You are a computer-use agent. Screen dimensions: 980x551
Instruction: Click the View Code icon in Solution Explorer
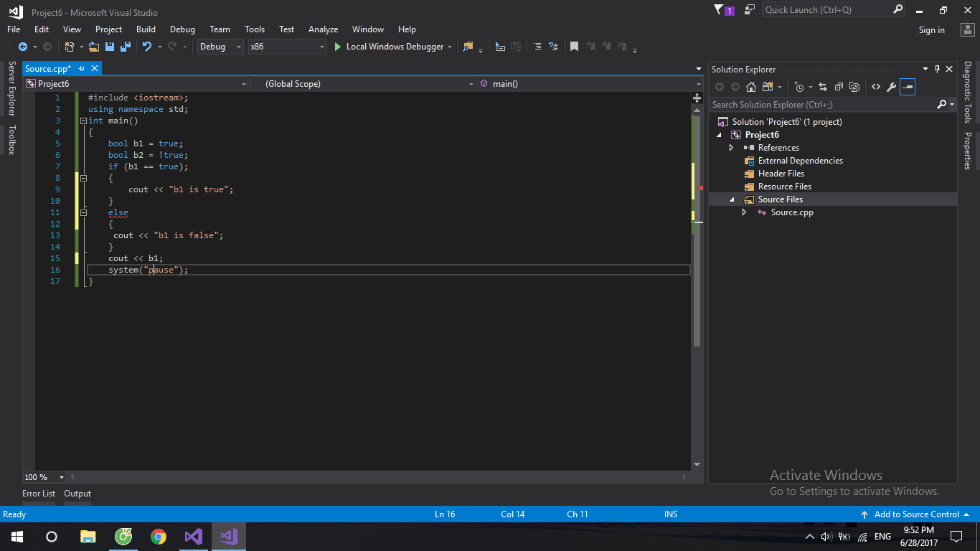tap(876, 87)
